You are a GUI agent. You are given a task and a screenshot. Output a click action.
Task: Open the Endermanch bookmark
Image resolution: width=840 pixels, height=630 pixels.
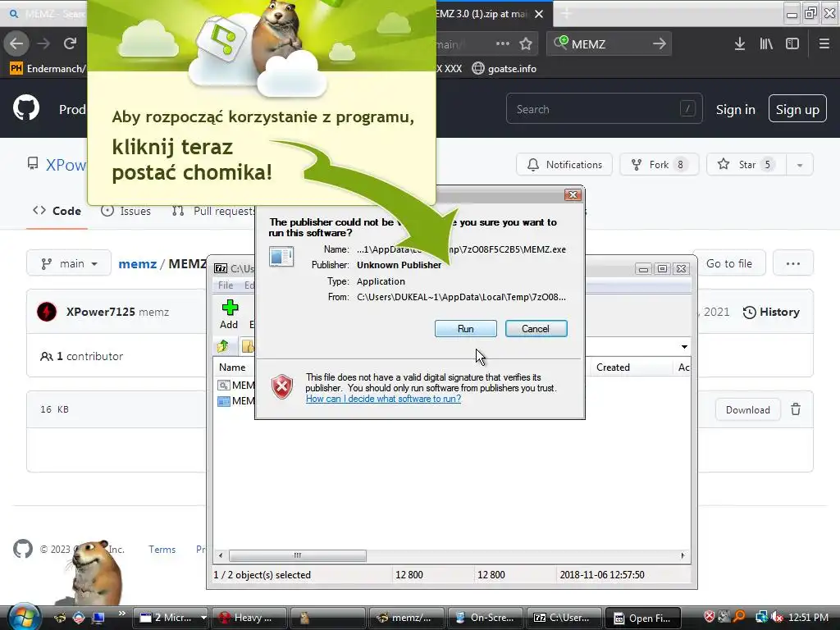point(47,69)
